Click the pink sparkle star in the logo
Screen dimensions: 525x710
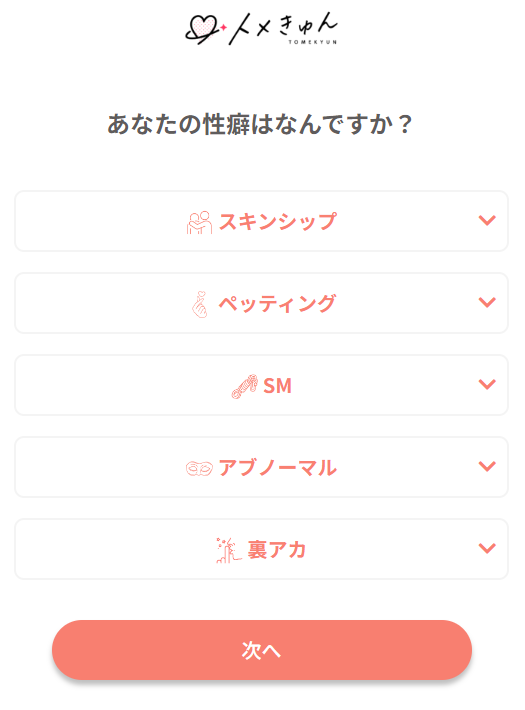[223, 28]
